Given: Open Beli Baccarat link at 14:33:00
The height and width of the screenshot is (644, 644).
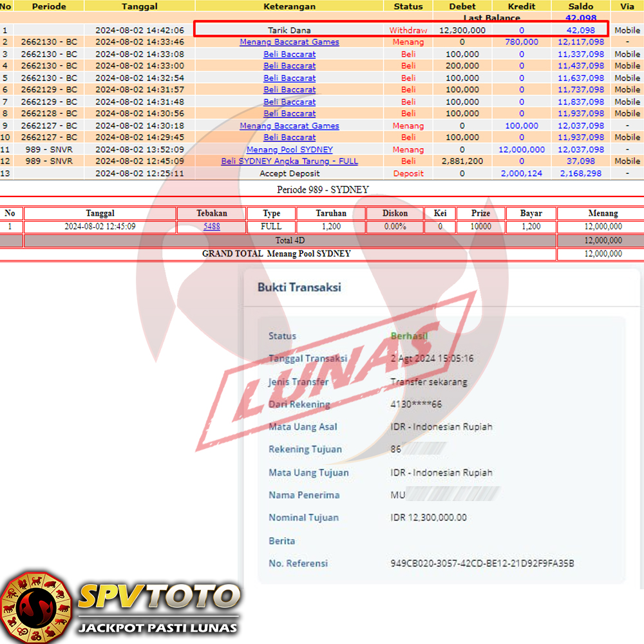Looking at the screenshot, I should [x=289, y=66].
